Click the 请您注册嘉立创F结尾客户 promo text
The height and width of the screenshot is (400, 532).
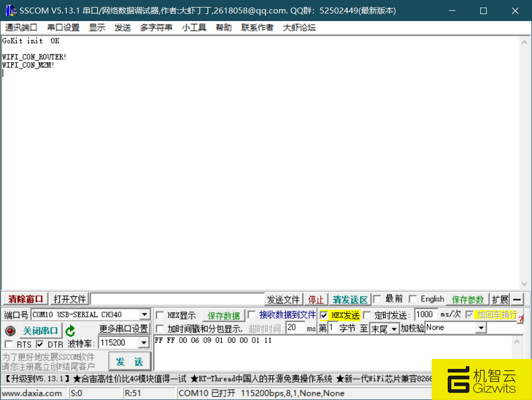(48, 367)
